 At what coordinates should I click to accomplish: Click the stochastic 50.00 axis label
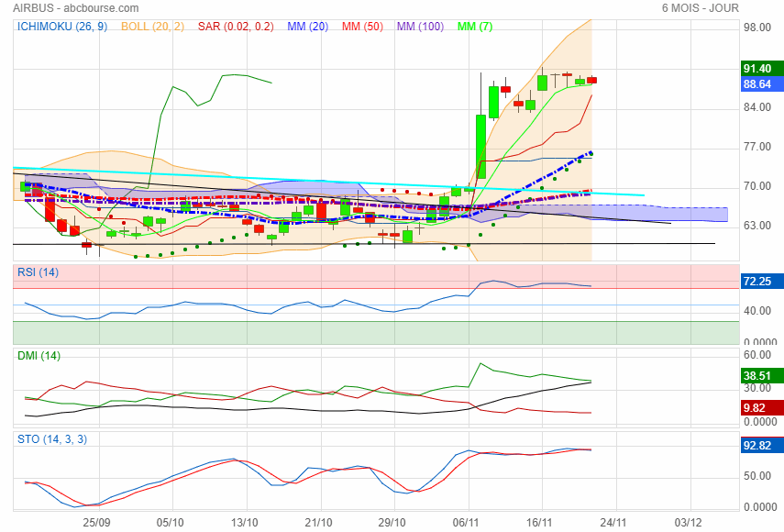tap(757, 476)
